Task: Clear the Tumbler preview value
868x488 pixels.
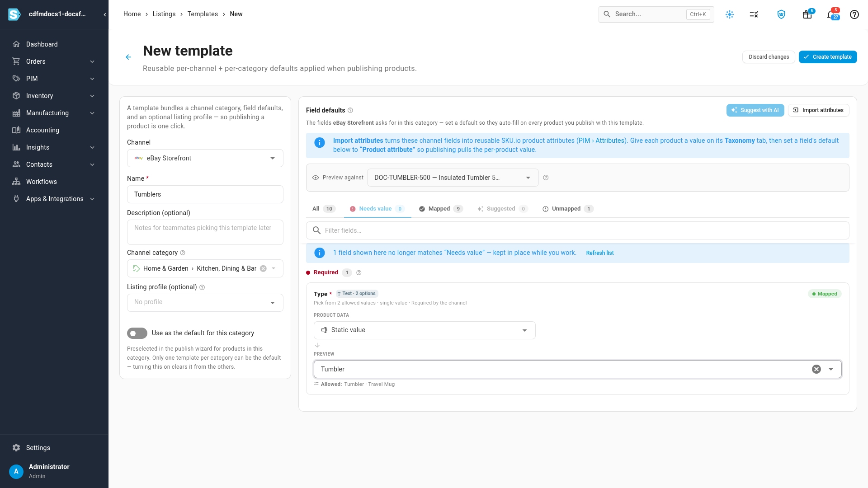Action: [x=816, y=369]
